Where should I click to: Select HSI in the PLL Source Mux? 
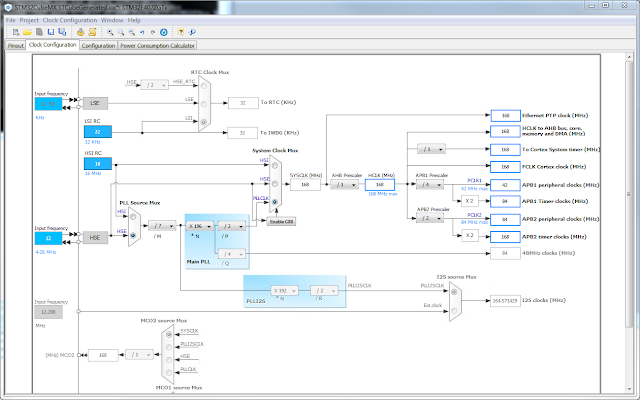[x=133, y=217]
